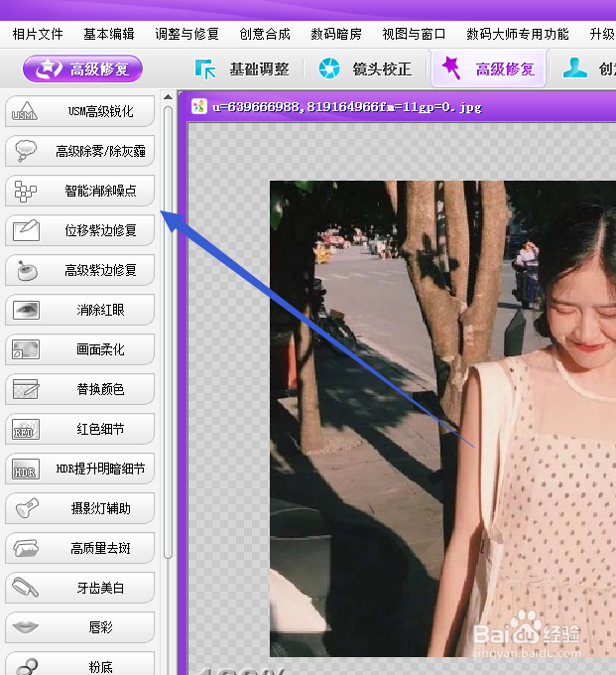Screen dimensions: 616x675
Task: Switch to the 基础调整 tab
Action: tap(259, 68)
